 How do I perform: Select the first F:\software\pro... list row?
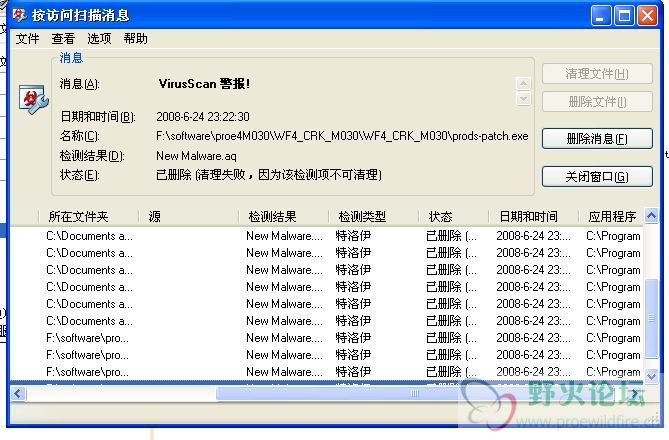tap(326, 338)
